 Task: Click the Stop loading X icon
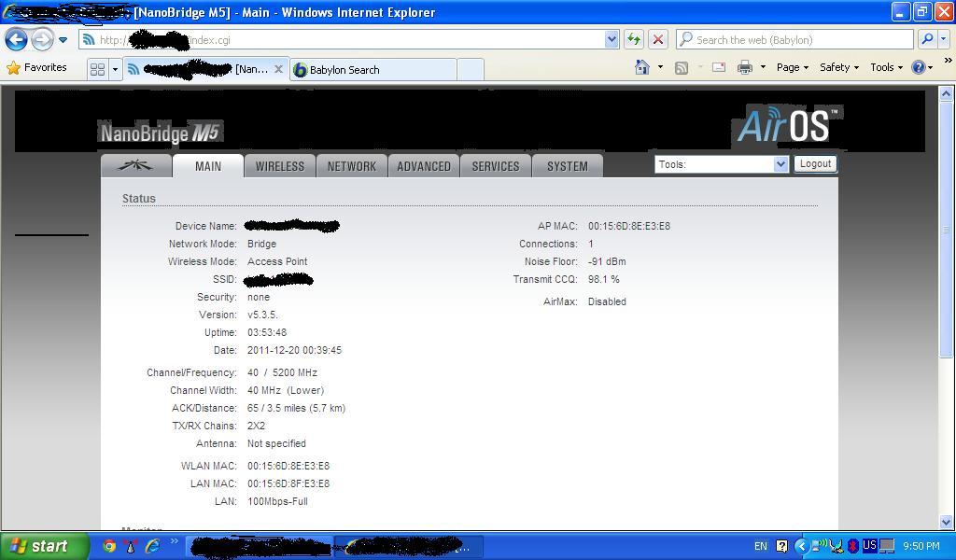click(657, 39)
